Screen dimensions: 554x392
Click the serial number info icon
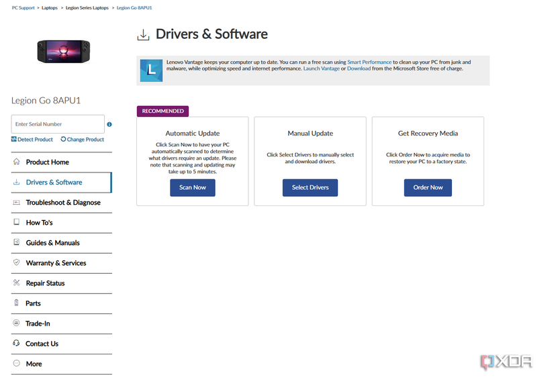109,124
